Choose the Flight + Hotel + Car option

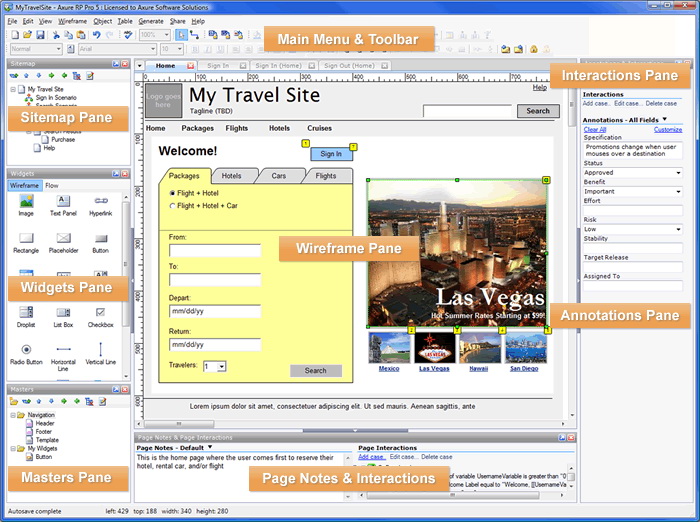pos(172,206)
